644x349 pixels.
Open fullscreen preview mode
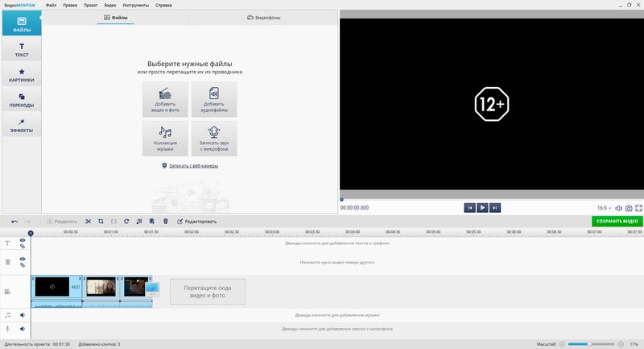pyautogui.click(x=638, y=208)
